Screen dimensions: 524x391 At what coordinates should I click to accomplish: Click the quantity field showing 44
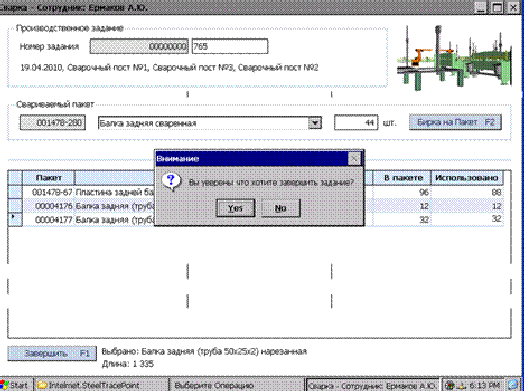[x=356, y=123]
